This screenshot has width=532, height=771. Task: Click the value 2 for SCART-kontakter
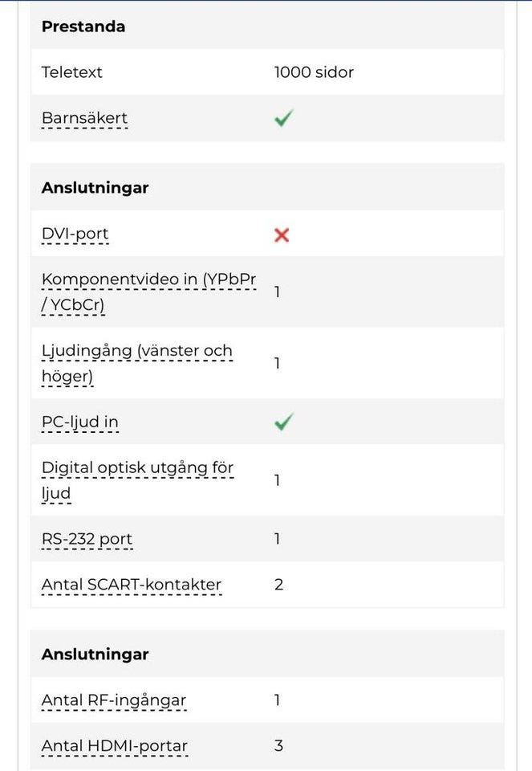278,584
